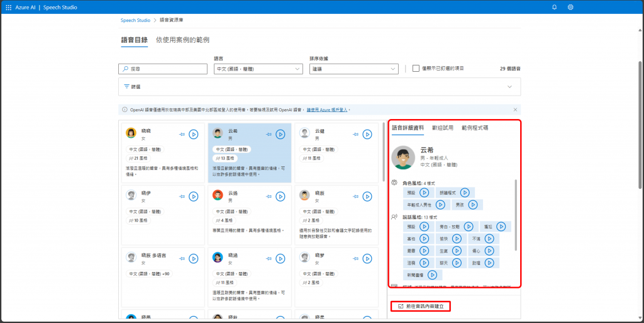
Task: Play the 聊天 speaking style sample
Action: click(x=457, y=263)
